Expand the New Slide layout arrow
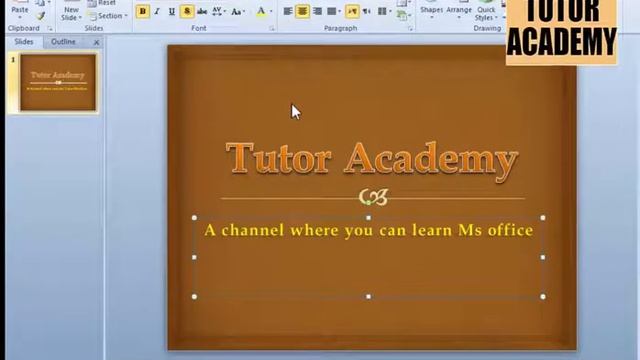This screenshot has height=360, width=640. 80,18
